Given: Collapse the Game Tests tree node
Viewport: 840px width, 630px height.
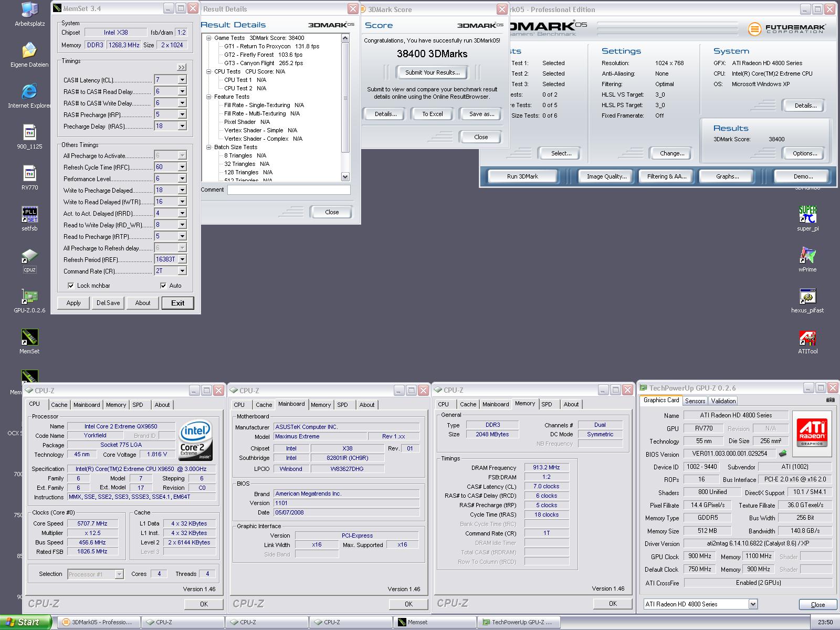Looking at the screenshot, I should point(209,38).
